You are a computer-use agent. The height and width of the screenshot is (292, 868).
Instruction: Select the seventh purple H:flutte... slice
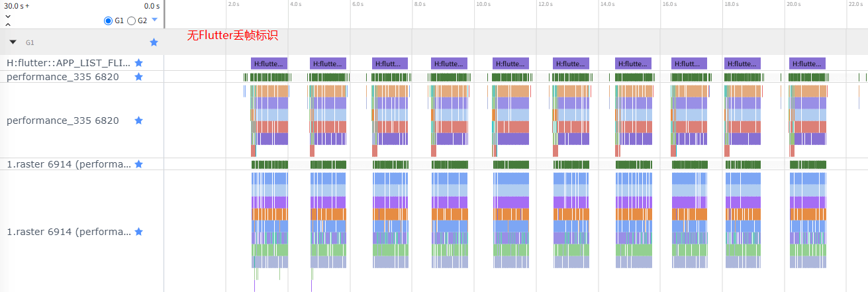[633, 63]
